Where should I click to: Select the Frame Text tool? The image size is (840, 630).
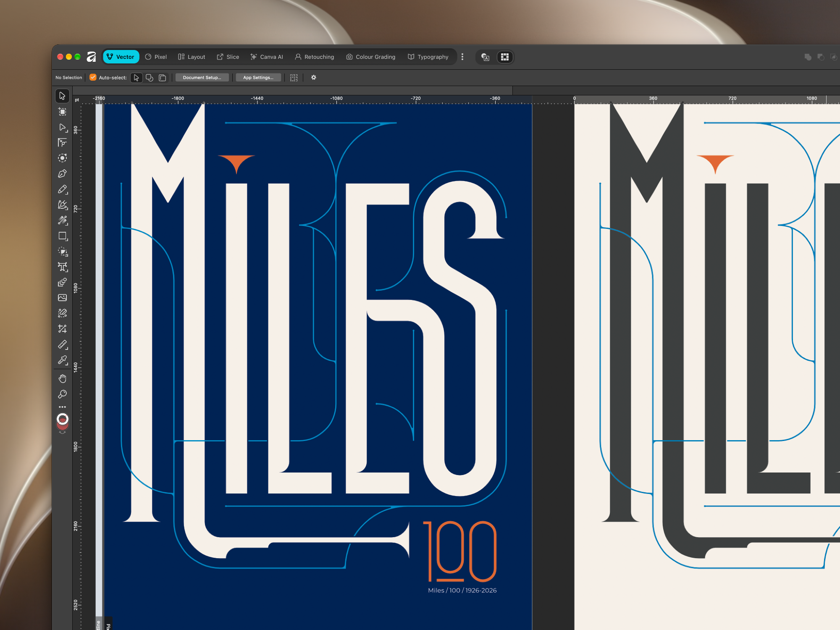pos(63,267)
